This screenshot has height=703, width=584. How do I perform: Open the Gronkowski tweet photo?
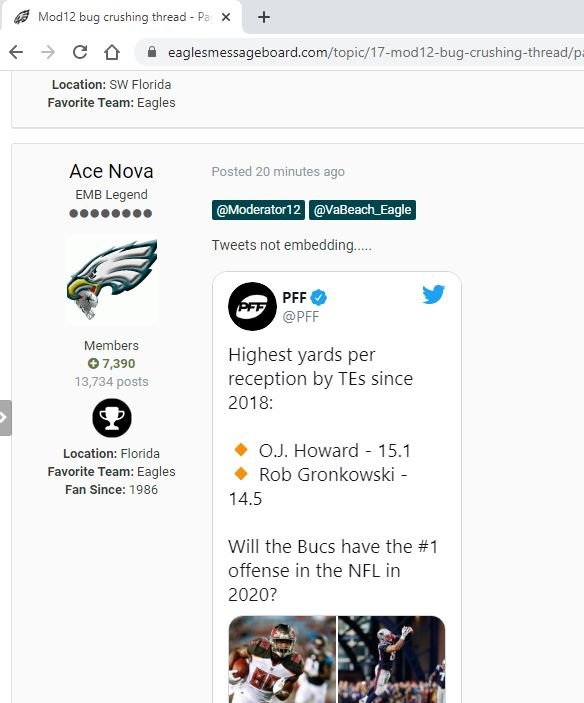pyautogui.click(x=391, y=659)
